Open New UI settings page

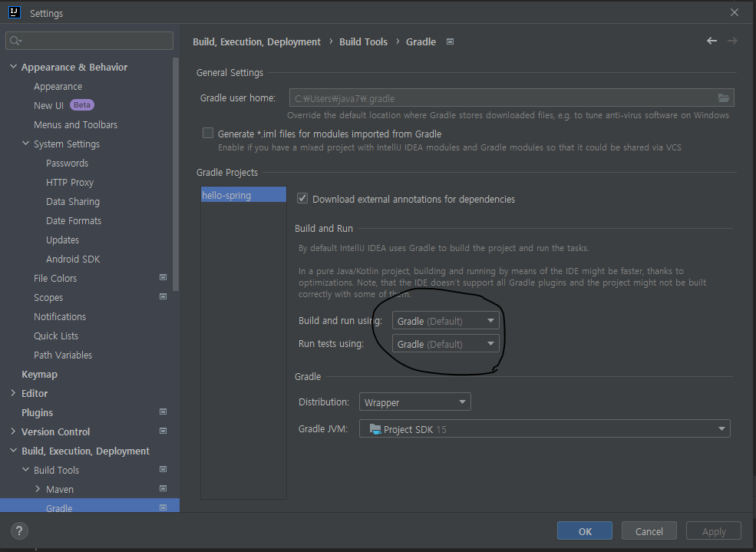[48, 106]
